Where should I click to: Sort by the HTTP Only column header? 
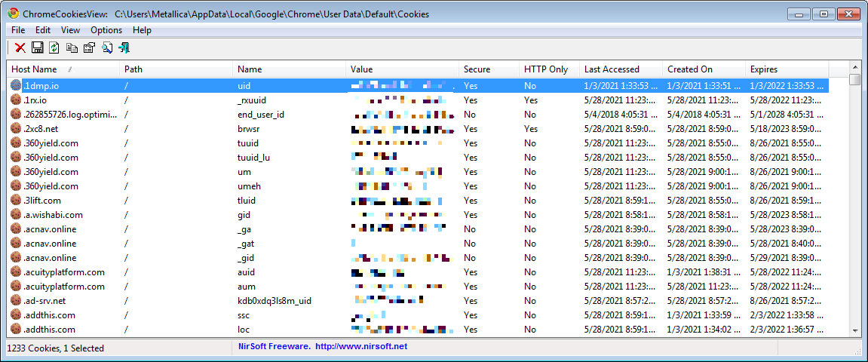click(x=549, y=69)
